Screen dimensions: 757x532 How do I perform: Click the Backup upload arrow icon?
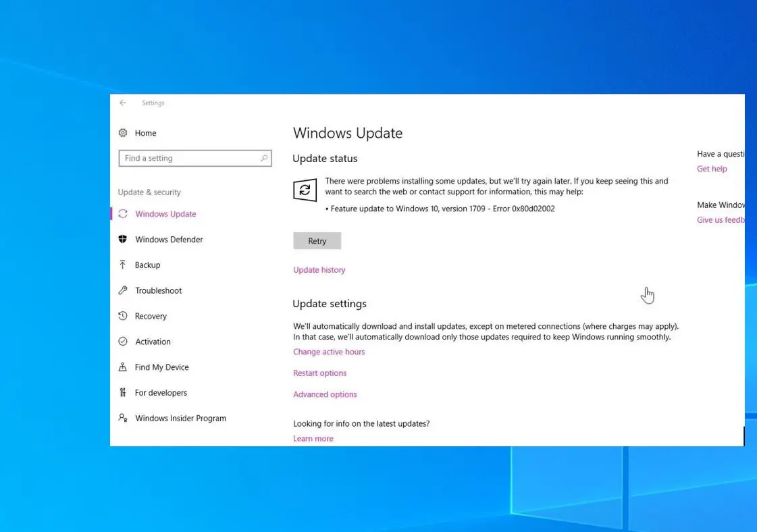[123, 265]
